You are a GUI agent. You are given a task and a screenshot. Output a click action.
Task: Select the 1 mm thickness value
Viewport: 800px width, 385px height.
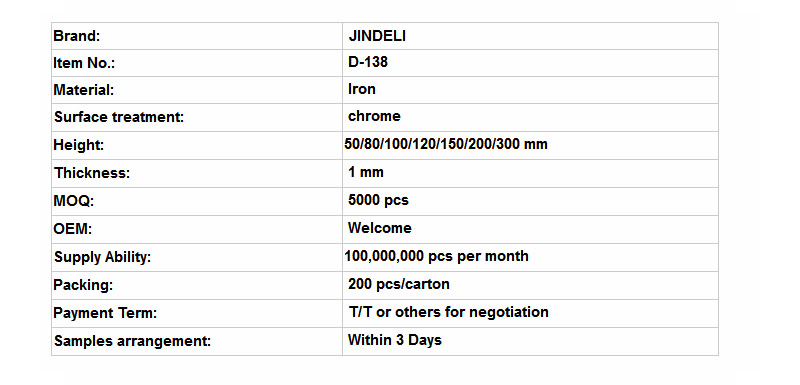pyautogui.click(x=366, y=172)
